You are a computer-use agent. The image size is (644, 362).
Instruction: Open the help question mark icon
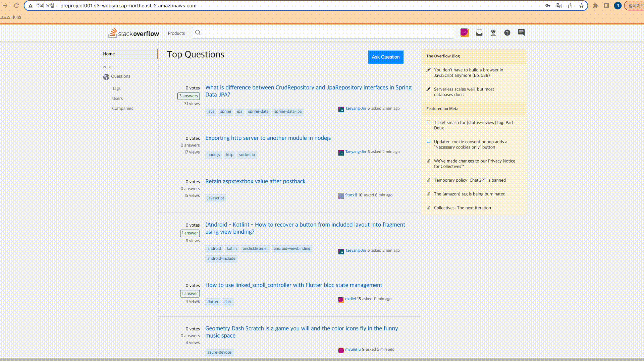click(507, 33)
